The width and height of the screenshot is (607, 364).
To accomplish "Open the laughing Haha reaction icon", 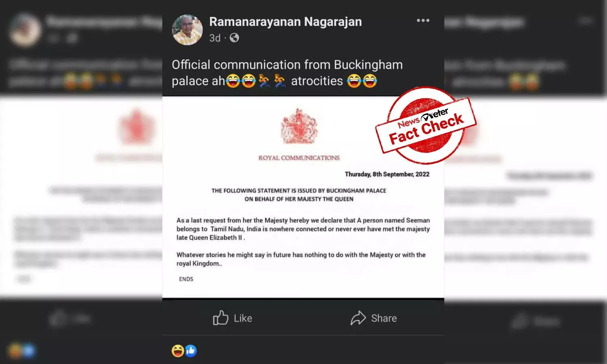I will (x=178, y=351).
